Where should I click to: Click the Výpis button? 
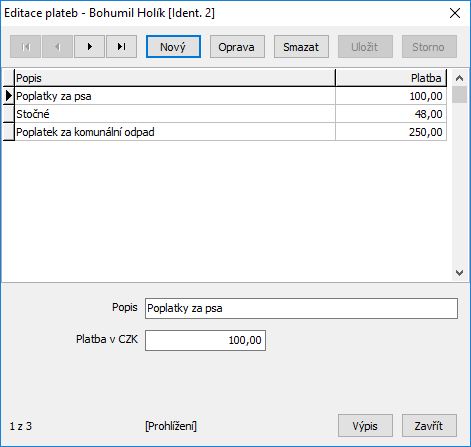365,426
